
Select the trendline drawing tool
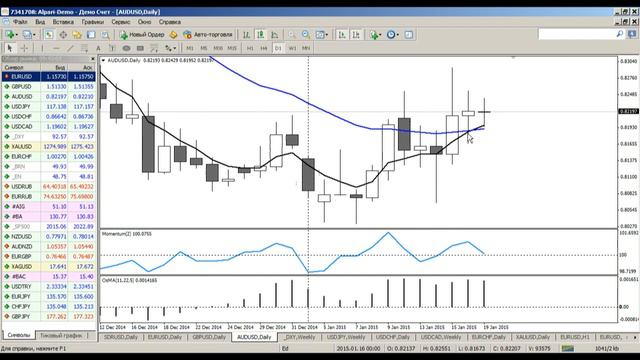click(x=70, y=48)
